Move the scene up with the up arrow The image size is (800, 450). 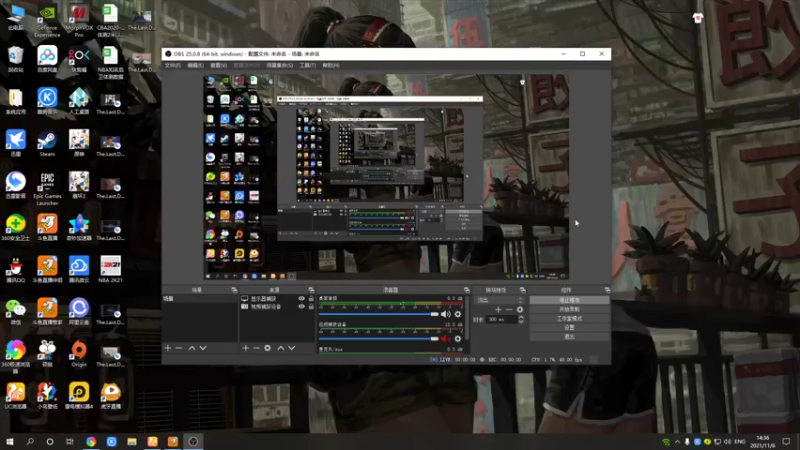pos(192,348)
